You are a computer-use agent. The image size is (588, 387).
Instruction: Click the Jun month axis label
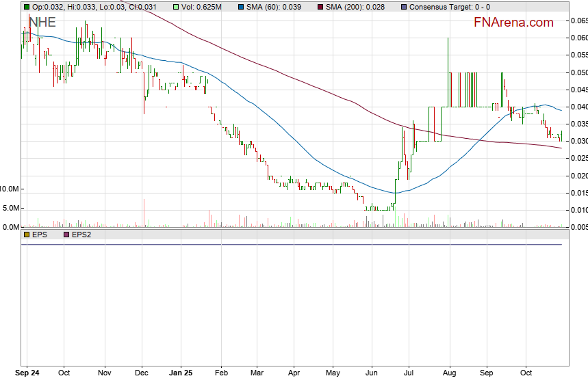click(x=372, y=373)
